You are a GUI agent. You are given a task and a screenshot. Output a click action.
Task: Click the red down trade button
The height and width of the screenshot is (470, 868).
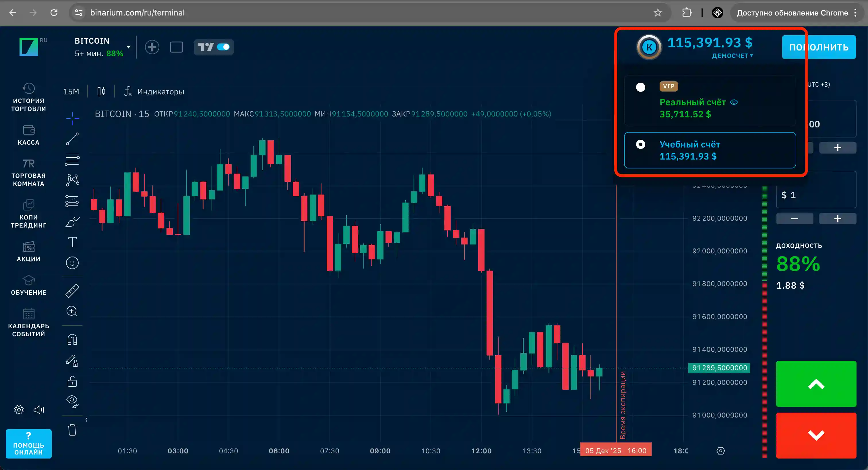pos(816,435)
